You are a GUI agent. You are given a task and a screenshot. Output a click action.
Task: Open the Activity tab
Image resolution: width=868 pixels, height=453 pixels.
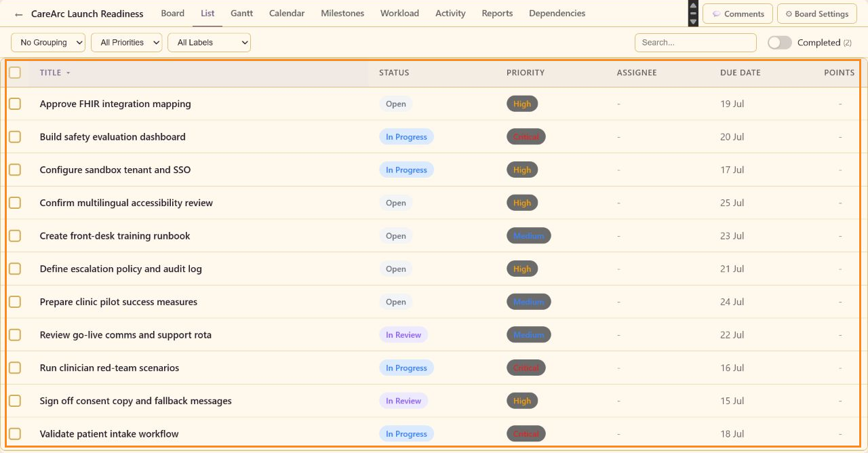450,14
